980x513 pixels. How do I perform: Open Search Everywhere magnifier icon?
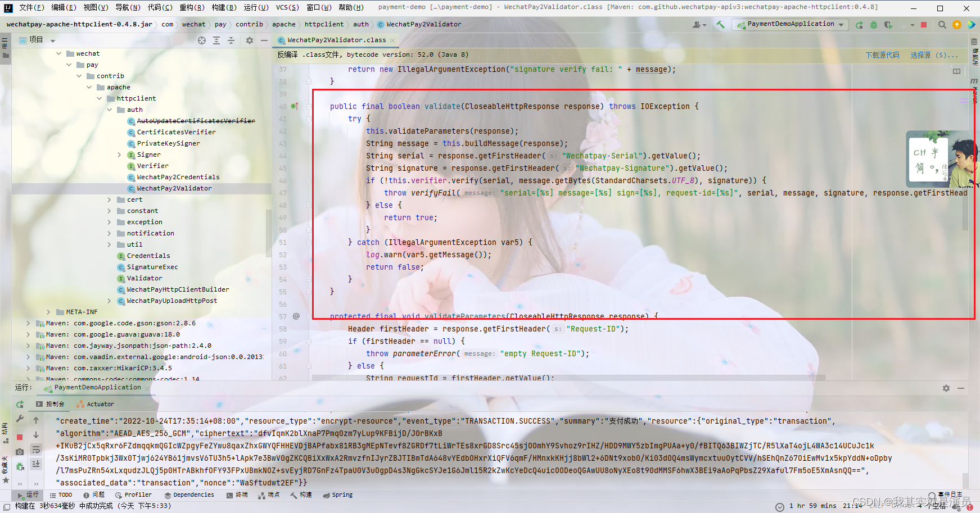point(942,25)
